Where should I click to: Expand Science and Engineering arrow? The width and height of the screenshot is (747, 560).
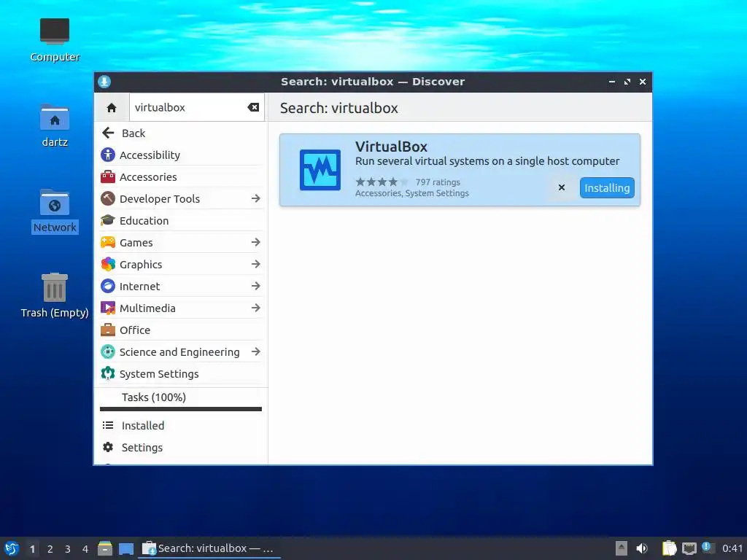[256, 352]
